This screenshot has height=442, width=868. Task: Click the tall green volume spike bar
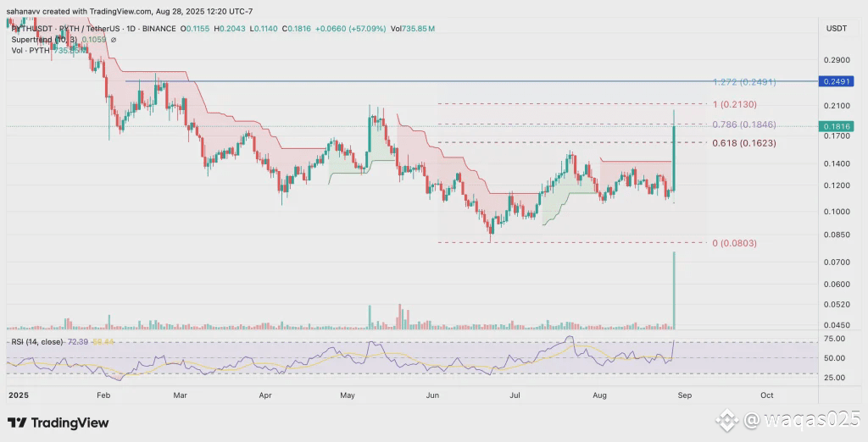click(674, 290)
